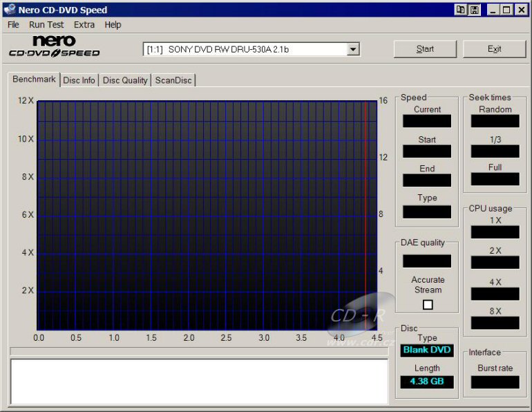Click the 12 label on right axis
Viewport: 532px width, 412px height.
pyautogui.click(x=383, y=158)
